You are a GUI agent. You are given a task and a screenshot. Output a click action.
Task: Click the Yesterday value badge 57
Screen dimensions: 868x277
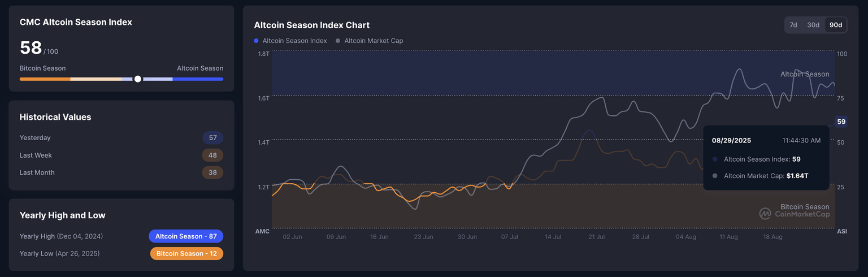click(213, 138)
